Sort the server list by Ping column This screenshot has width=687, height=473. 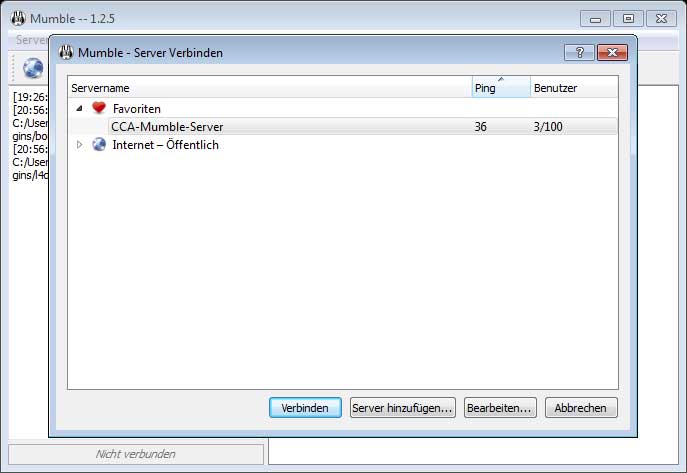[x=499, y=88]
